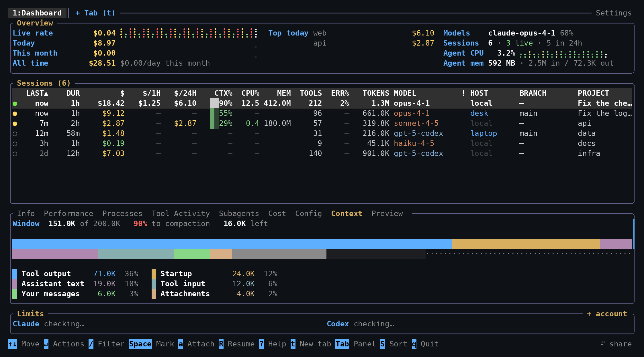Image resolution: width=644 pixels, height=357 pixels.
Task: Add a new tab with '+ Tab (t)'
Action: (x=95, y=13)
